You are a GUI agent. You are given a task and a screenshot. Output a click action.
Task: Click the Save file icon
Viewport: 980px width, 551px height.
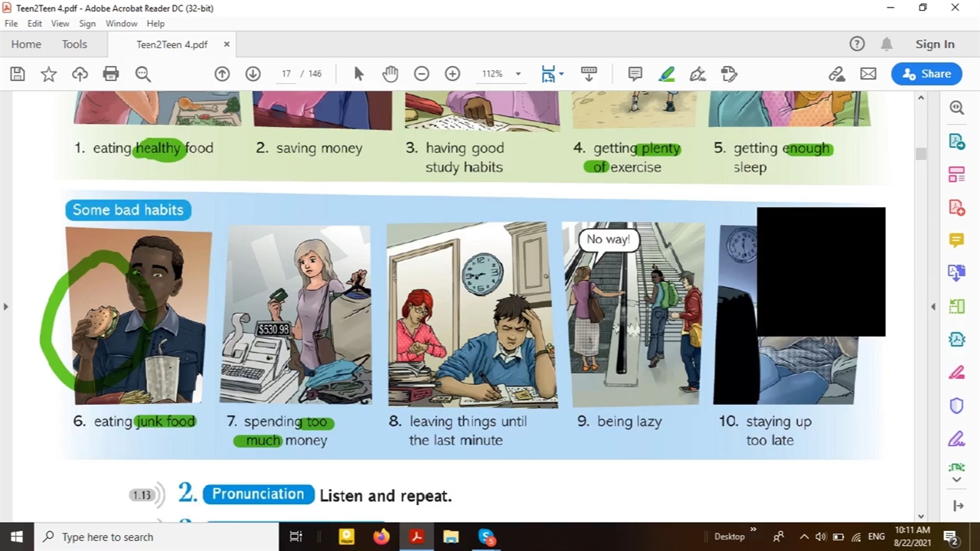18,74
